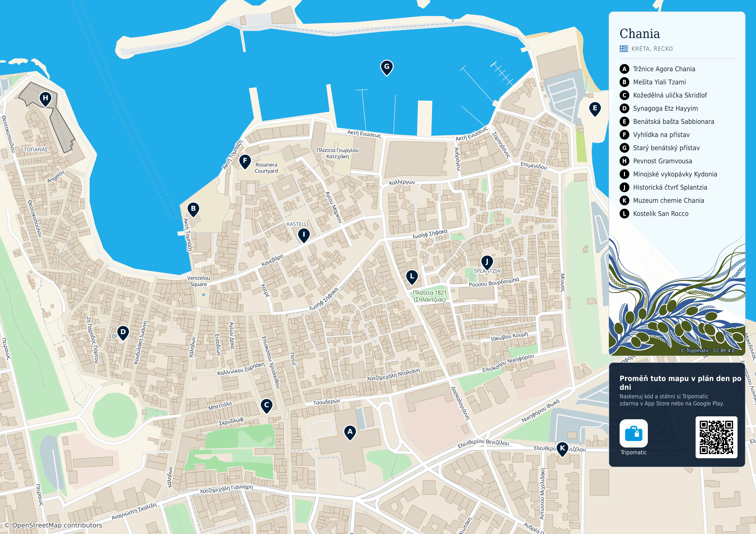756x534 pixels.
Task: Click 'Ρούσου Βουρδουμπά' street label
Action: click(x=494, y=282)
